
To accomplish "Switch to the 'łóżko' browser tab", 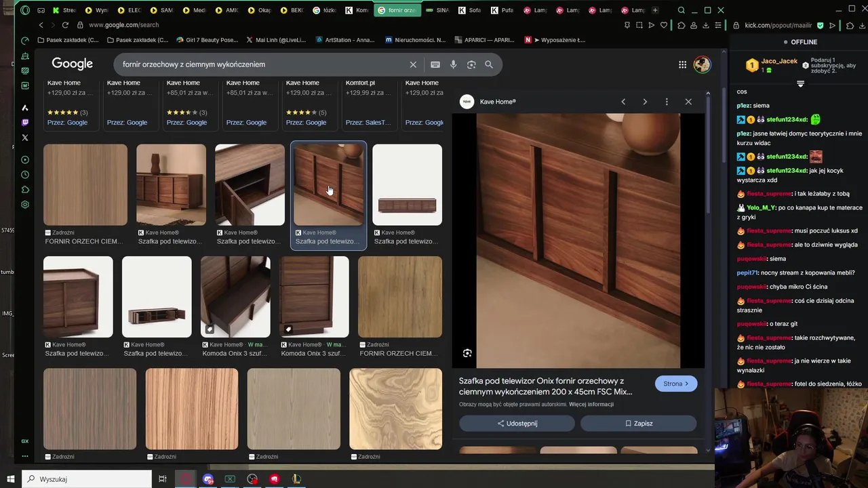I will coord(325,10).
